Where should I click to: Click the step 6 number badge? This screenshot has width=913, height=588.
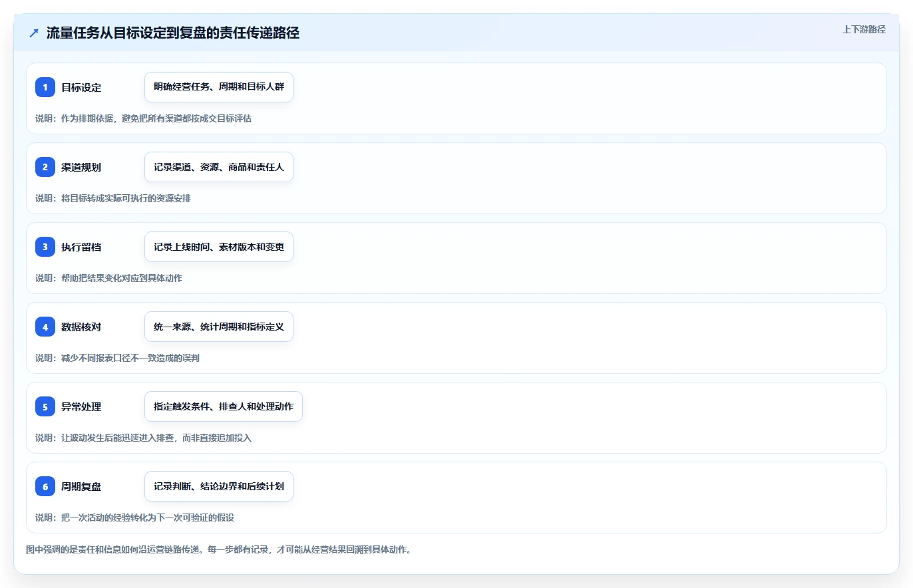tap(45, 486)
